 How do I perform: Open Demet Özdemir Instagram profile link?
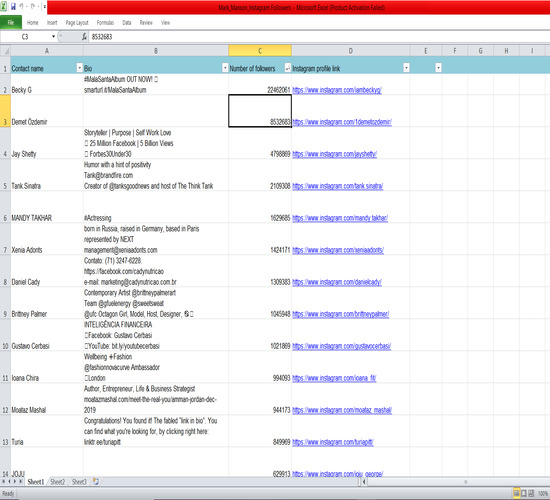(342, 122)
